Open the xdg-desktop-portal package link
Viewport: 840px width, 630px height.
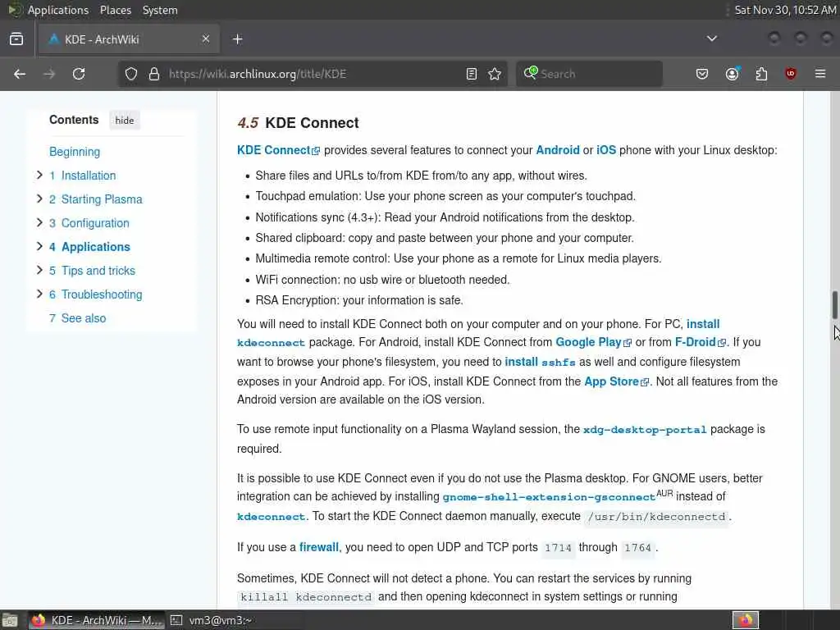(x=645, y=430)
